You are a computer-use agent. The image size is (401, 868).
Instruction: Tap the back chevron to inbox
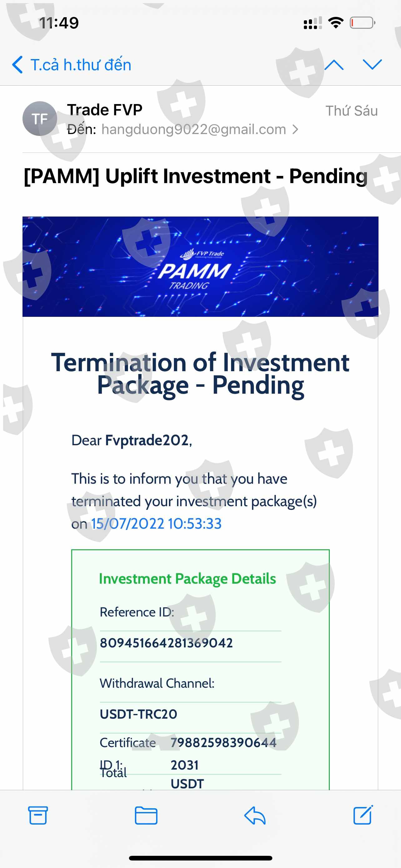[17, 64]
